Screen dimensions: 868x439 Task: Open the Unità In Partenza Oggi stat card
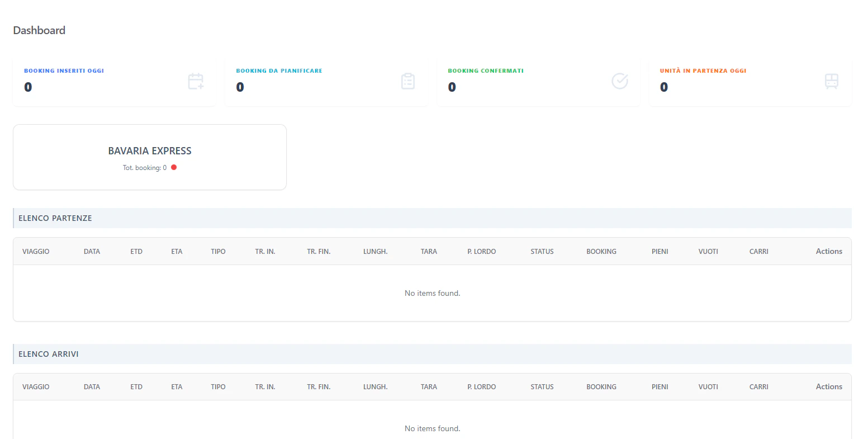[x=750, y=82]
